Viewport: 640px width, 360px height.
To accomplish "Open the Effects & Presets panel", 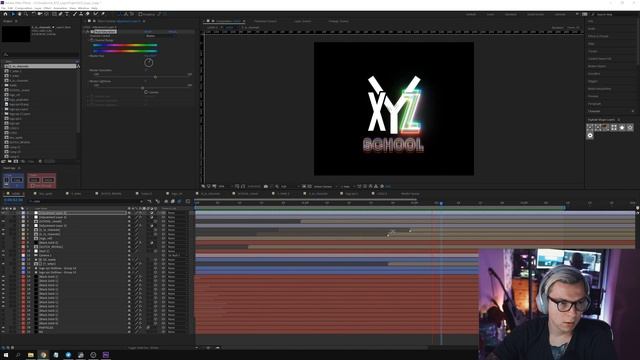I will 598,36.
